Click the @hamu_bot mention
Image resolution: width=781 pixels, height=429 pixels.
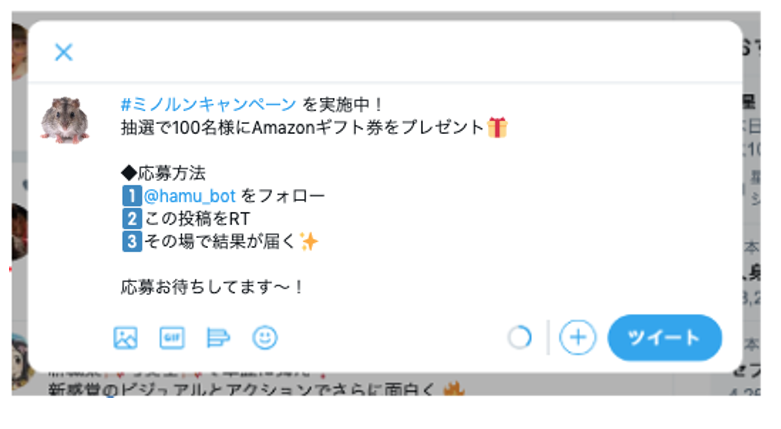pyautogui.click(x=189, y=196)
